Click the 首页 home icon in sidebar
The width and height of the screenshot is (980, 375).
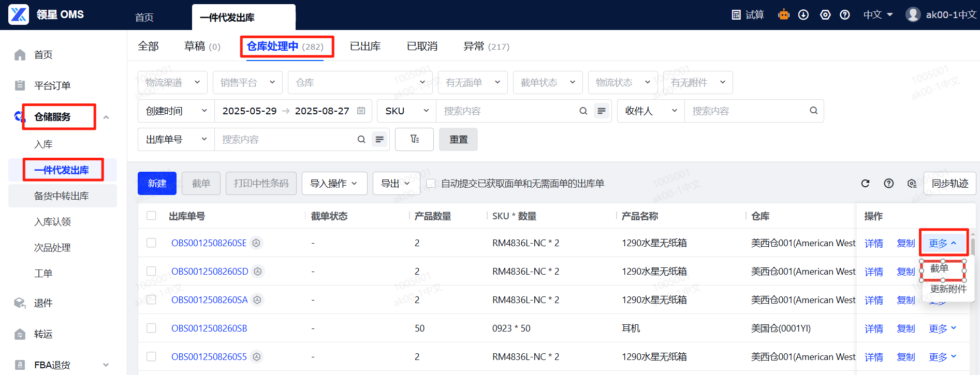point(20,54)
